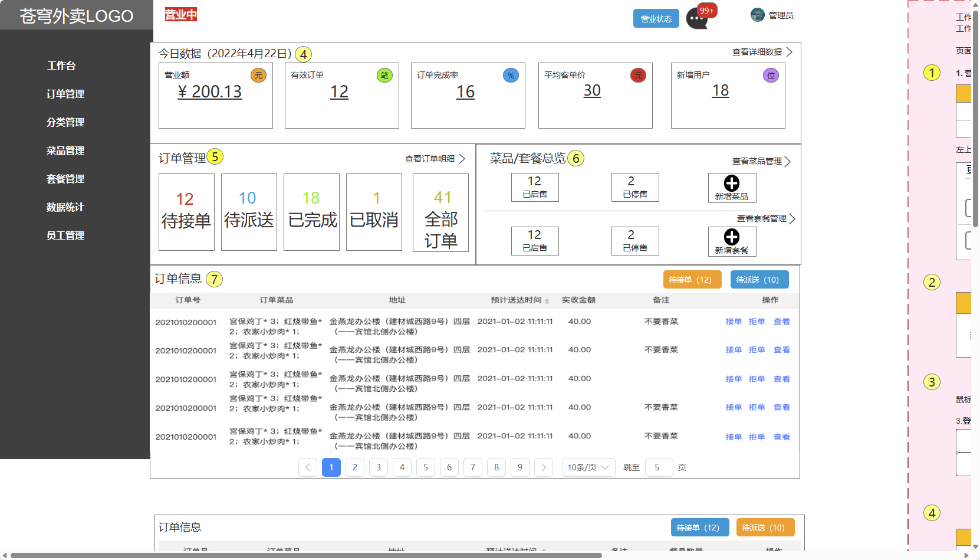Click the 营业状态 button
Viewport: 980px width, 560px height.
pos(656,19)
